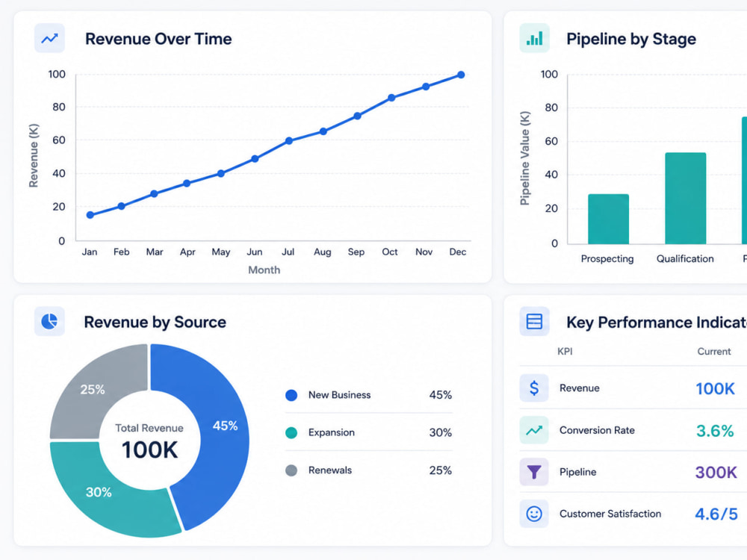Click the 'Sep' month axis label
This screenshot has height=560, width=747.
[x=356, y=252]
